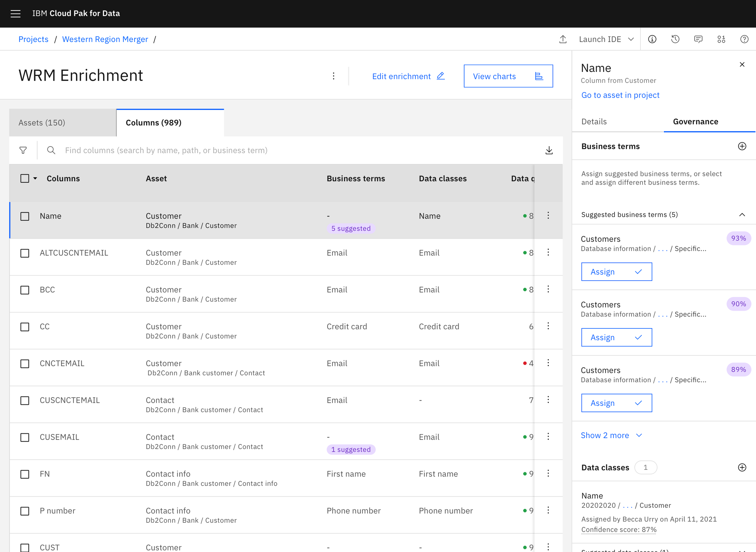This screenshot has height=552, width=756.
Task: Open the comments icon in toolbar
Action: (x=698, y=39)
